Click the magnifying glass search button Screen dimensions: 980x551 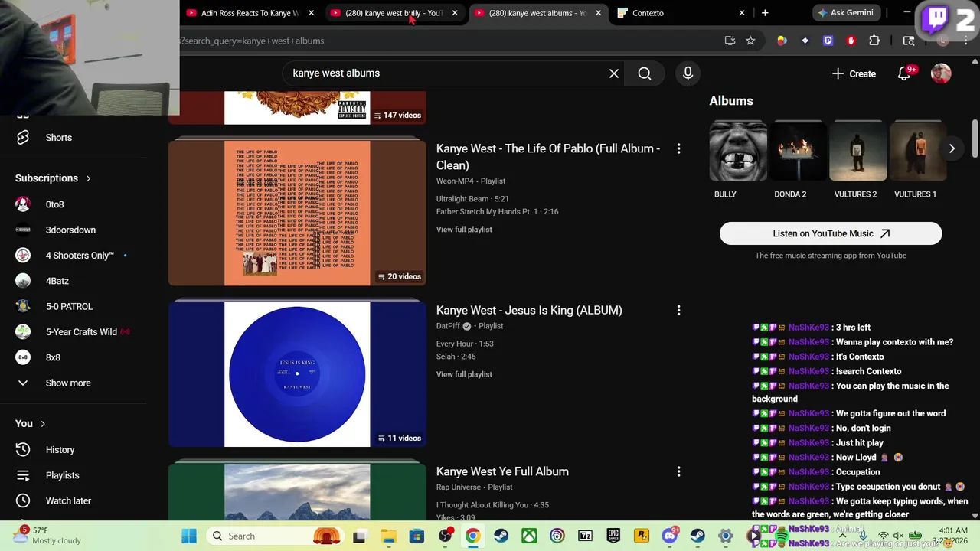645,73
